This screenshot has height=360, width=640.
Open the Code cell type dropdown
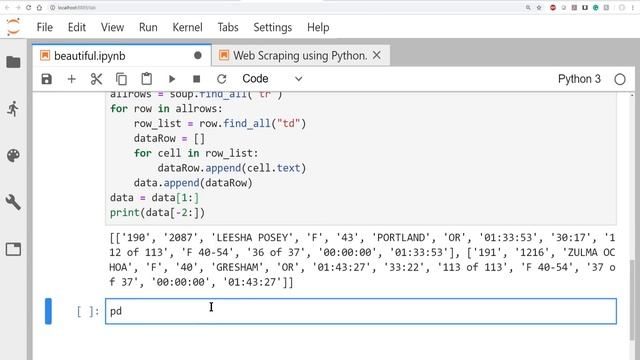click(272, 79)
